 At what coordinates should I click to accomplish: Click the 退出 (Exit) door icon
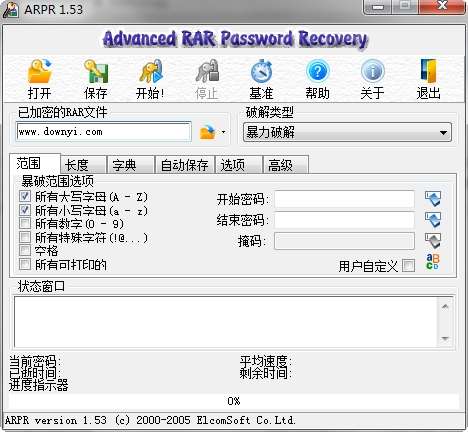(428, 71)
